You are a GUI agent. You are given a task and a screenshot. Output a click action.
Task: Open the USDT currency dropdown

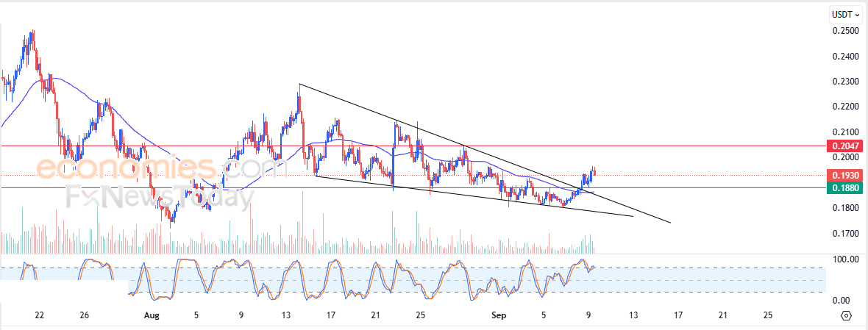pyautogui.click(x=847, y=13)
